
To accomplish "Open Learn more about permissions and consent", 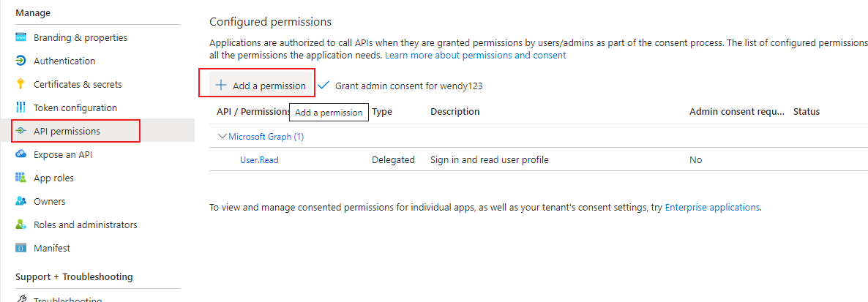I will click(476, 56).
